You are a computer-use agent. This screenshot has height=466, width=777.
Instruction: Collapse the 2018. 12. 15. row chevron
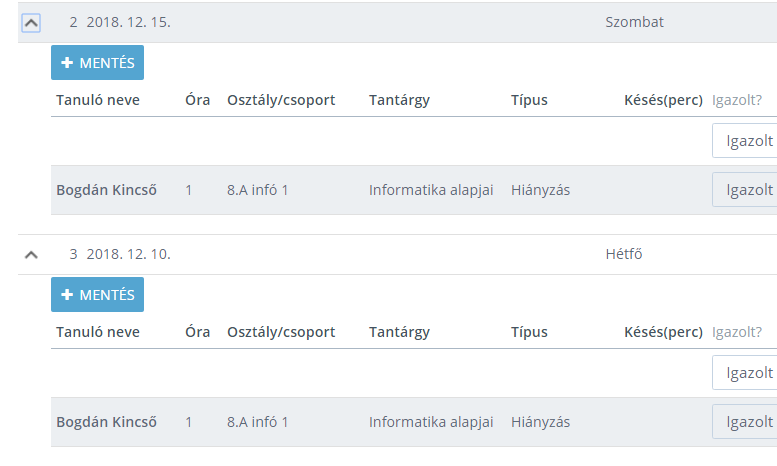[31, 23]
